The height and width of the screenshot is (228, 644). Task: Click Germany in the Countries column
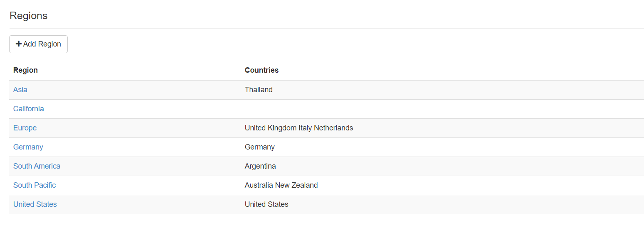259,147
